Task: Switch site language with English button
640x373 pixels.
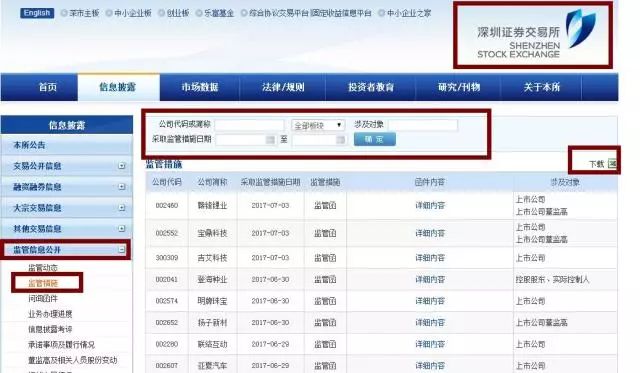Action: (37, 13)
